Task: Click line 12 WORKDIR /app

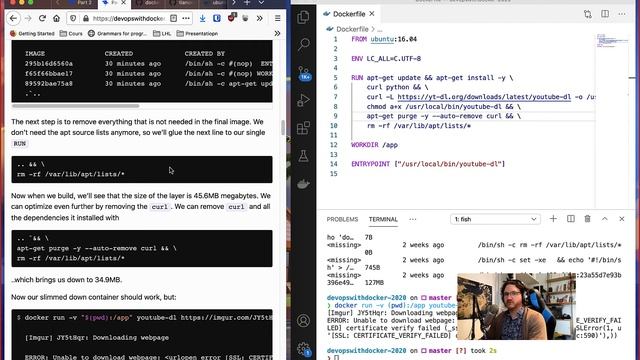Action: [x=374, y=145]
